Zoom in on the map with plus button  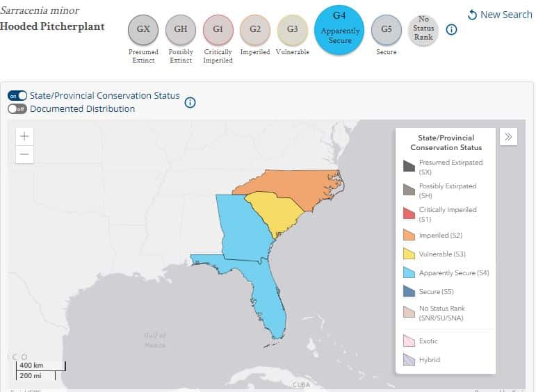click(24, 136)
